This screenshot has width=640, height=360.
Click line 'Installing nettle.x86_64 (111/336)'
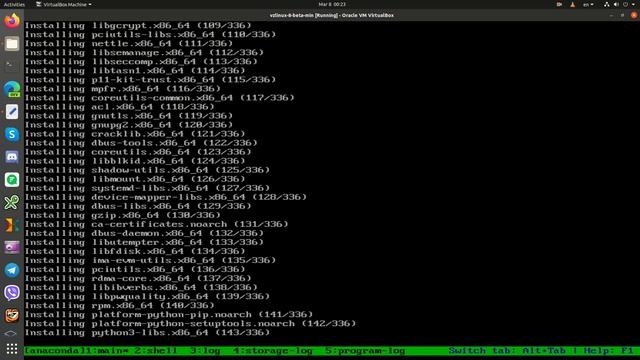click(x=129, y=43)
